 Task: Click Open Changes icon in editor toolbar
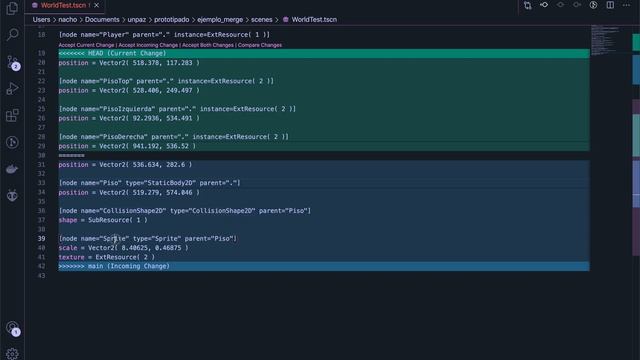[527, 5]
